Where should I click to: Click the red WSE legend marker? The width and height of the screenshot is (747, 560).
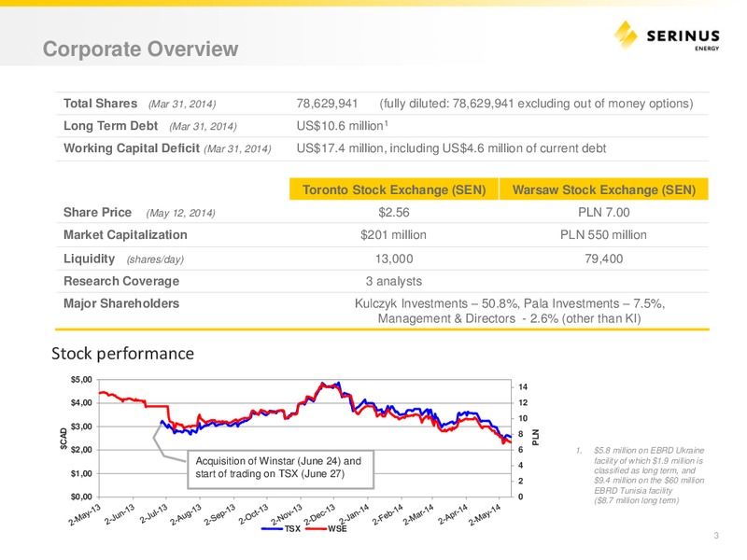pyautogui.click(x=316, y=529)
